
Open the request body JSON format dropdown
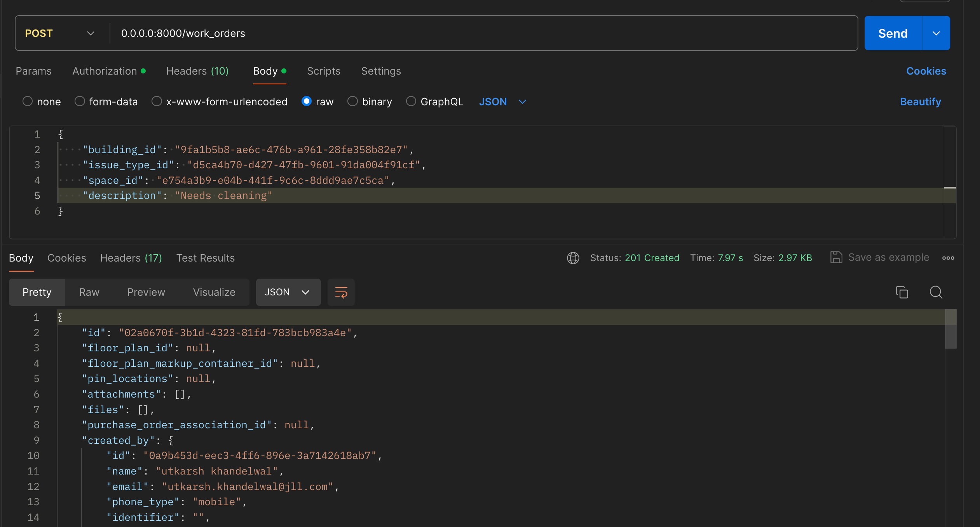click(502, 102)
